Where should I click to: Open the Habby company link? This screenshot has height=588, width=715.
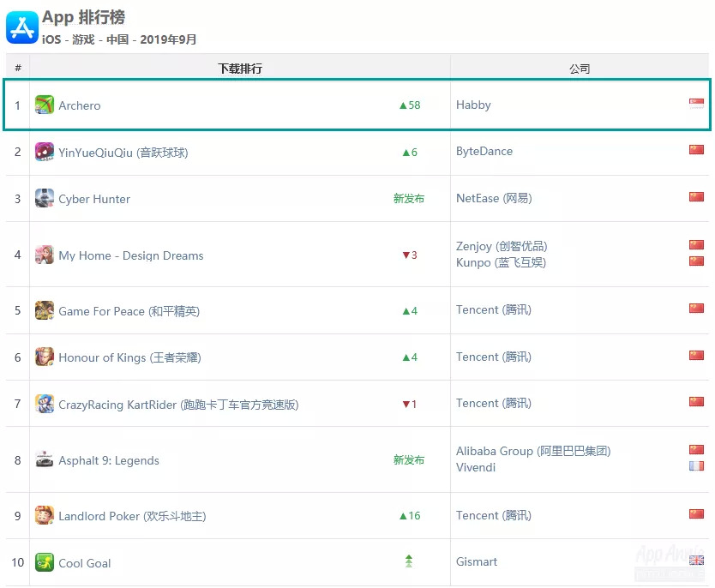coord(473,105)
